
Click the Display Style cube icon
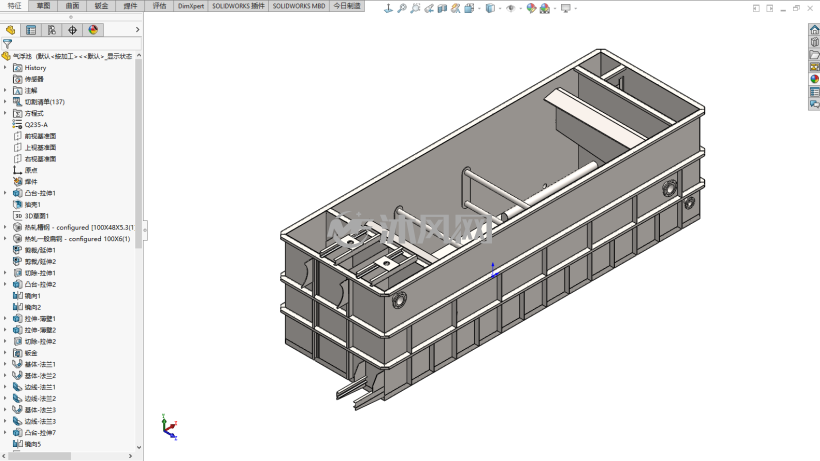tap(490, 8)
